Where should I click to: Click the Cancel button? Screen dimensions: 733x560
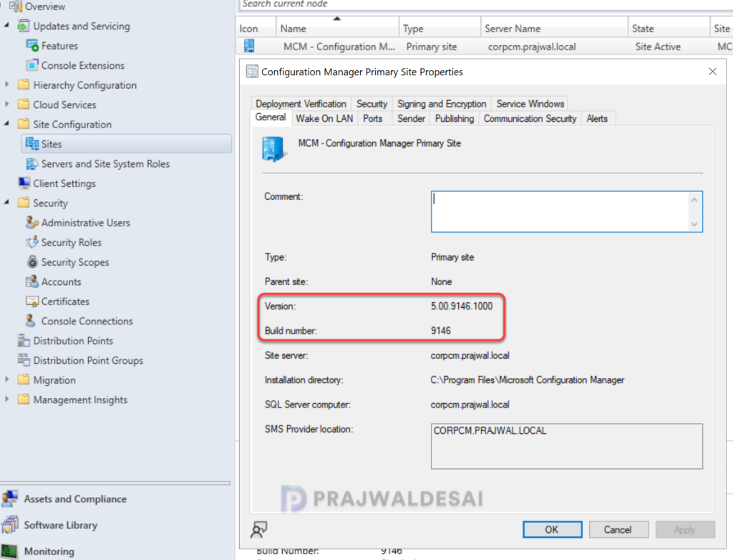pyautogui.click(x=618, y=530)
